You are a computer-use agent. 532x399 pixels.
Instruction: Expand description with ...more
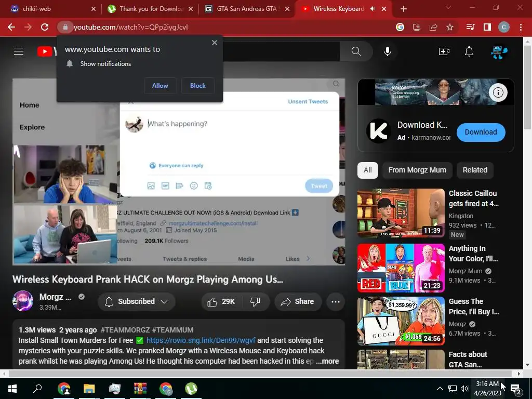(x=327, y=362)
